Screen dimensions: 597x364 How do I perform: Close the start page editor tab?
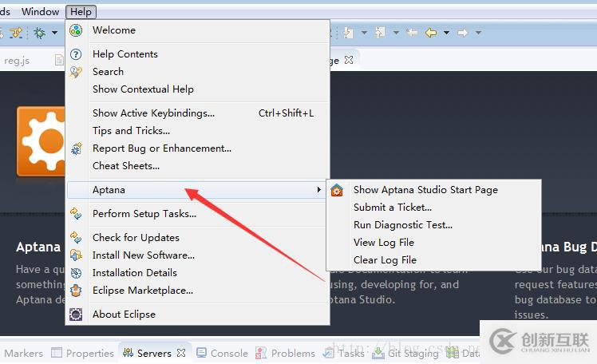348,60
